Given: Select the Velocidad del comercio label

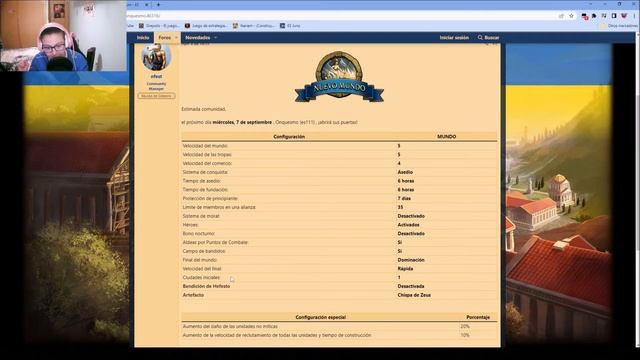Looking at the screenshot, I should point(207,163).
